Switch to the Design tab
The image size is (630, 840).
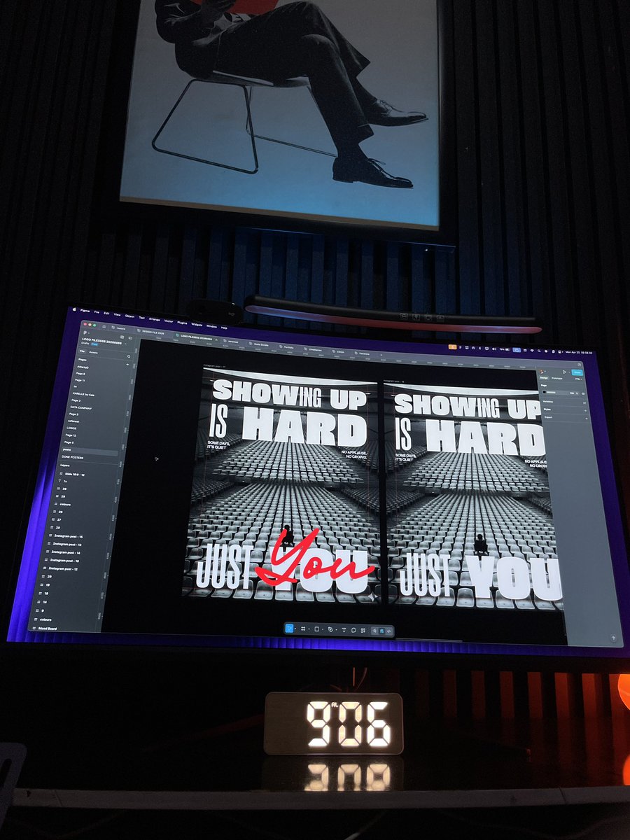544,377
